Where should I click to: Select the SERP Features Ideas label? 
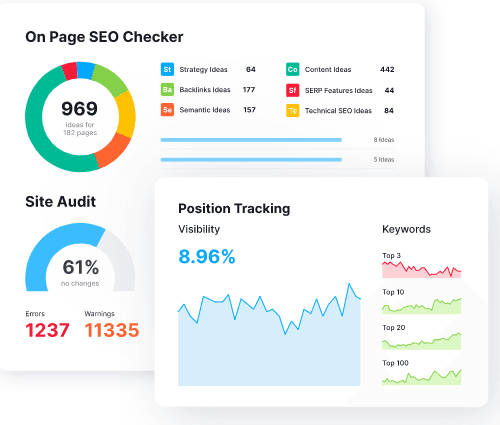coord(338,91)
